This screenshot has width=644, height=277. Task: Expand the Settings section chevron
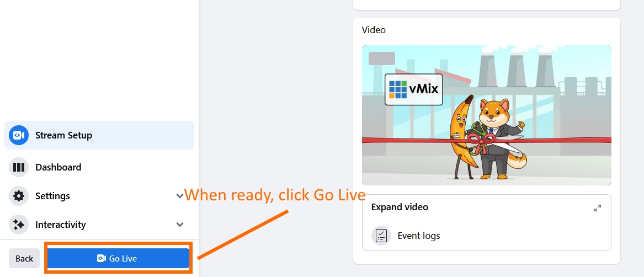tap(179, 196)
